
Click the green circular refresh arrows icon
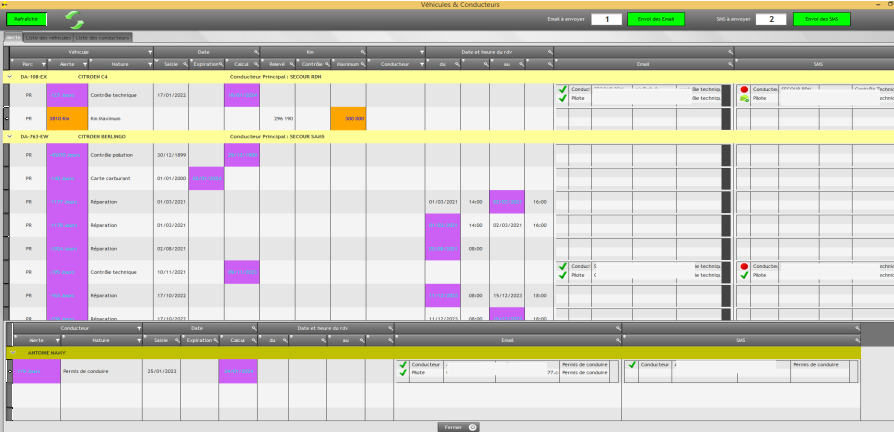[x=75, y=19]
